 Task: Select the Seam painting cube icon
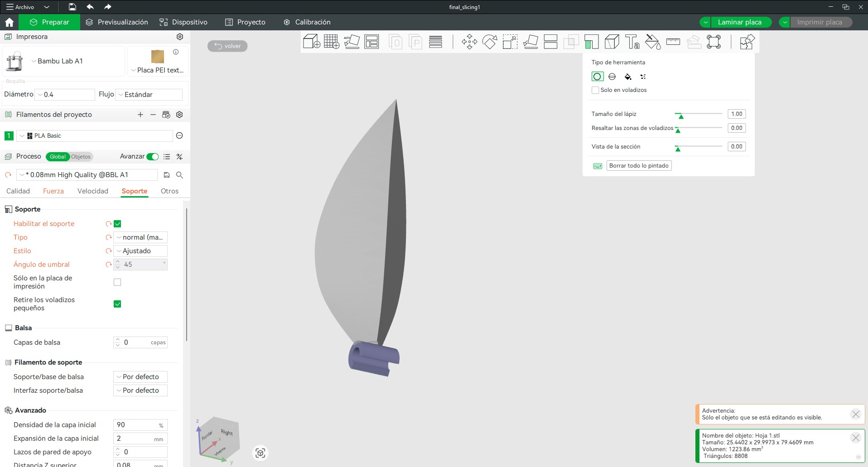click(x=612, y=42)
